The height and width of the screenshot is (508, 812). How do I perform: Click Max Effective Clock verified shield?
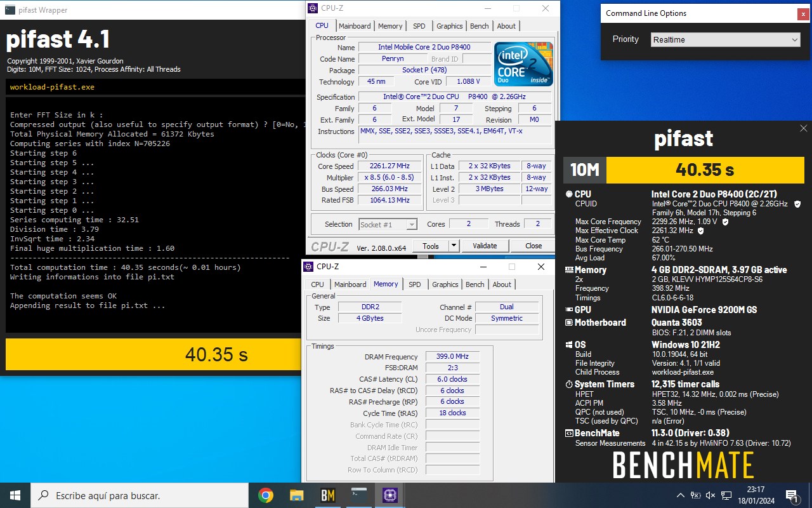click(x=701, y=231)
